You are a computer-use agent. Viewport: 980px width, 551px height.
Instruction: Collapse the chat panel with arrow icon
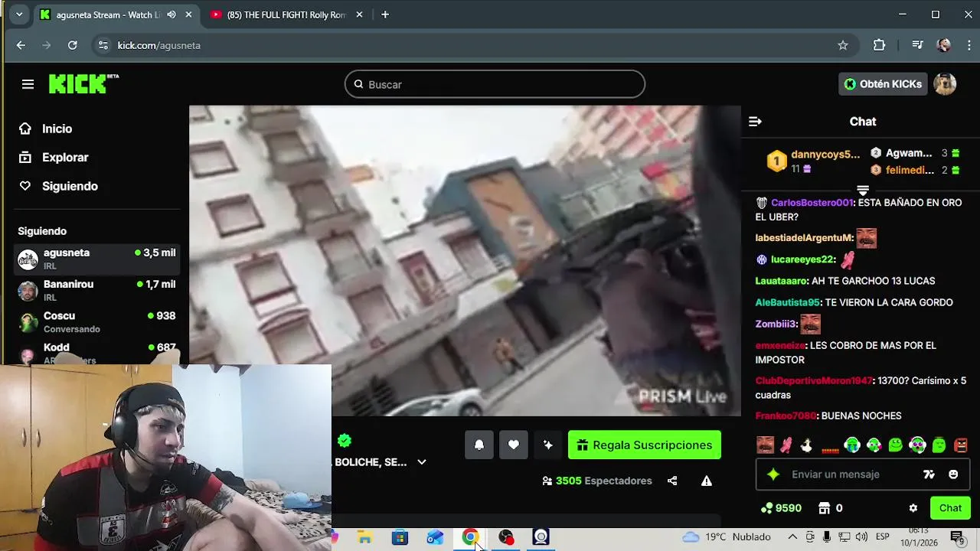pos(755,122)
